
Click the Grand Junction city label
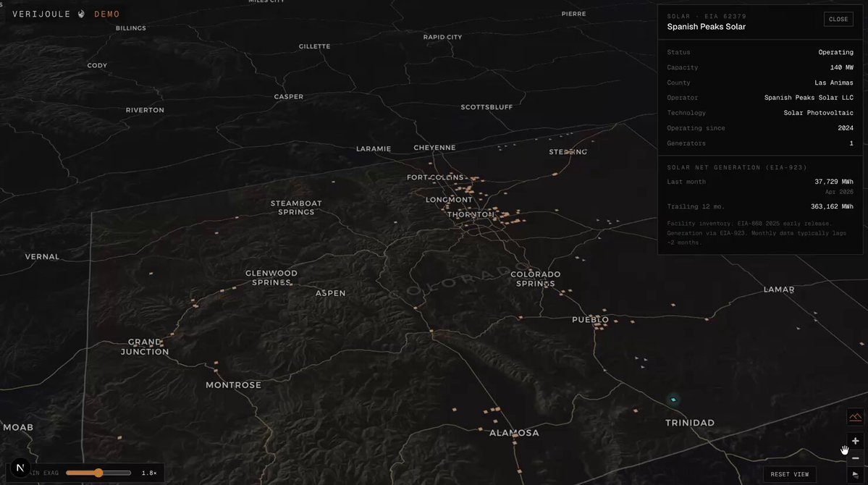click(145, 347)
